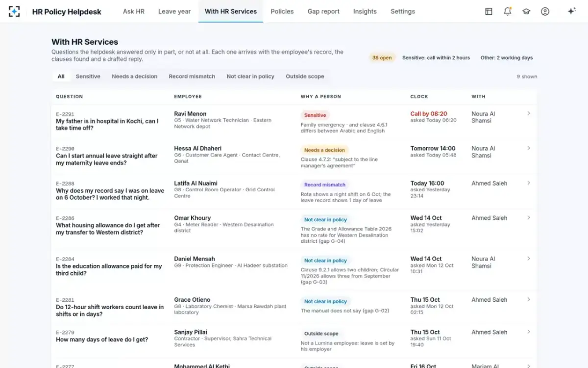Screen dimensions: 588x368
Task: Click "Other: 2 working days" label
Action: (x=507, y=58)
